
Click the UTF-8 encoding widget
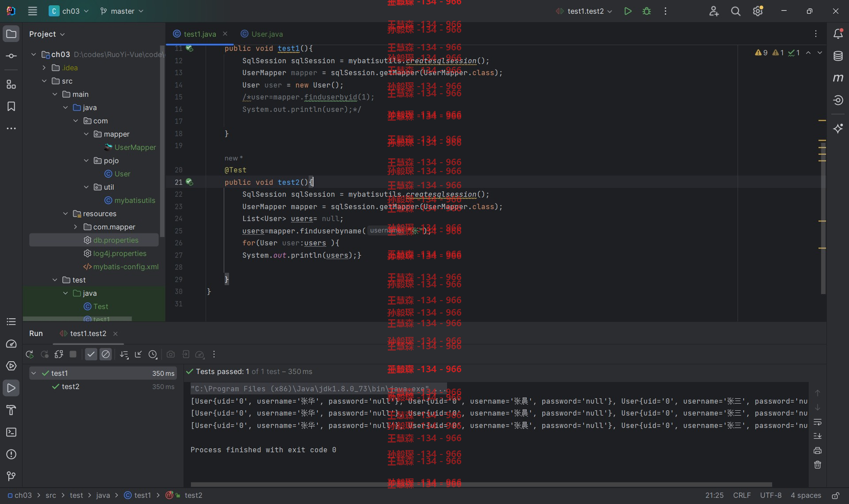tap(770, 496)
